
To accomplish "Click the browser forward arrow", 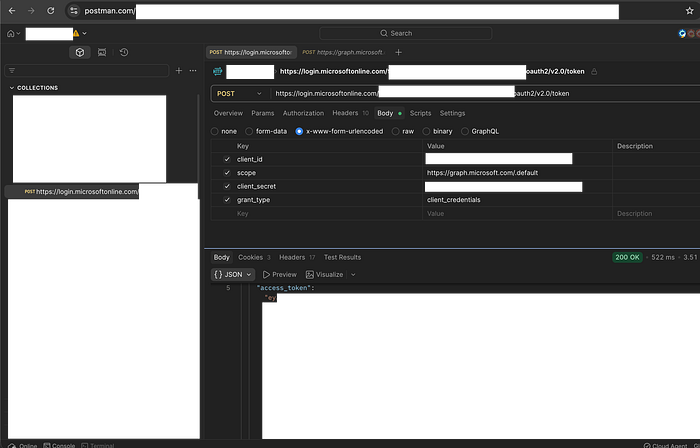I will pyautogui.click(x=31, y=11).
